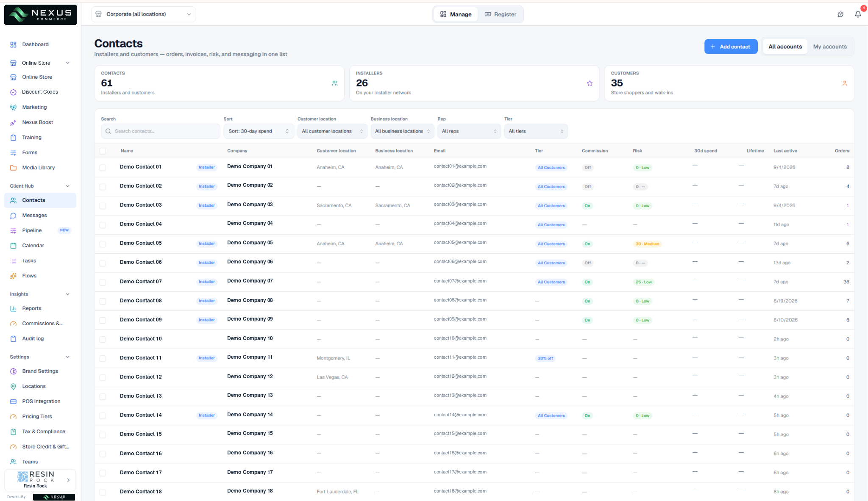Open Locations pin icon
The width and height of the screenshot is (868, 501).
point(13,386)
